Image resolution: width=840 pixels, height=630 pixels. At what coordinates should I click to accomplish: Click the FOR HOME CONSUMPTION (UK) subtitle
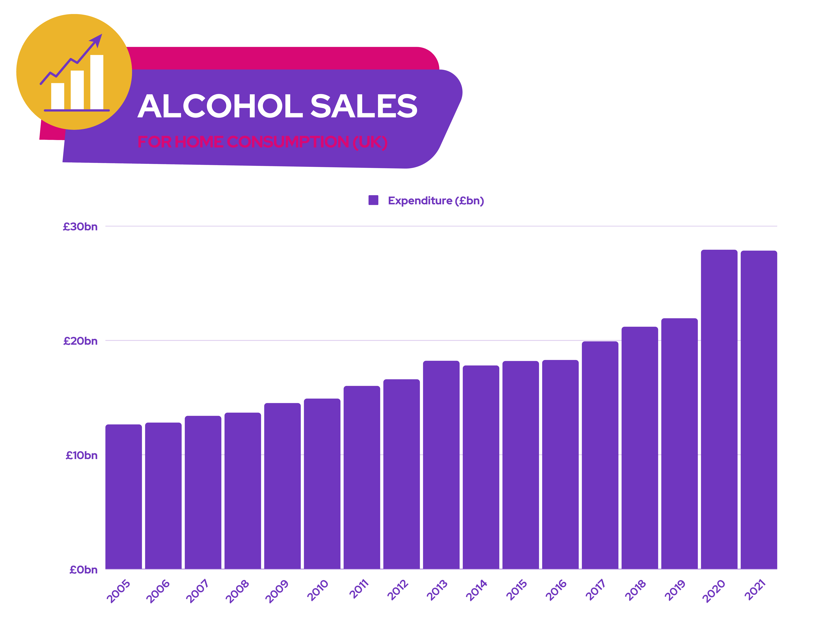click(262, 142)
